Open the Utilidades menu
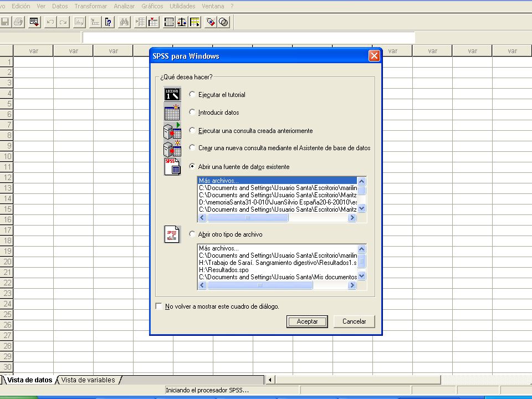The image size is (532, 399). (182, 6)
